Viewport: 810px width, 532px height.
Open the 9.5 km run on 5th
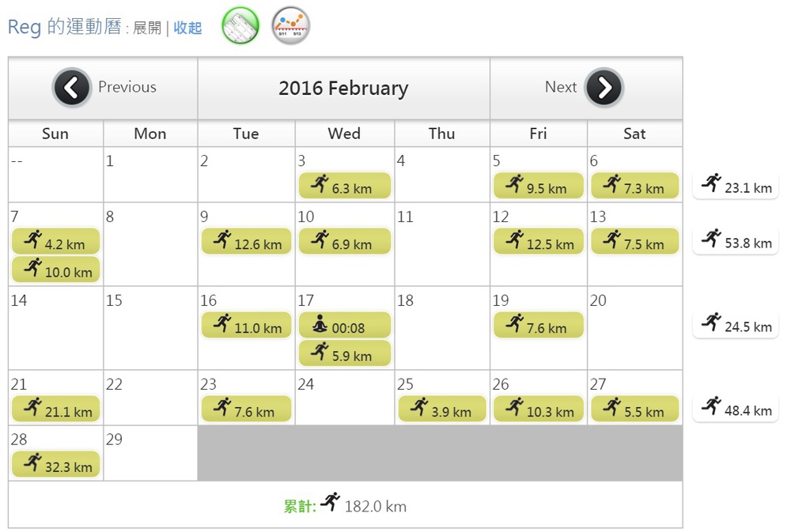538,186
